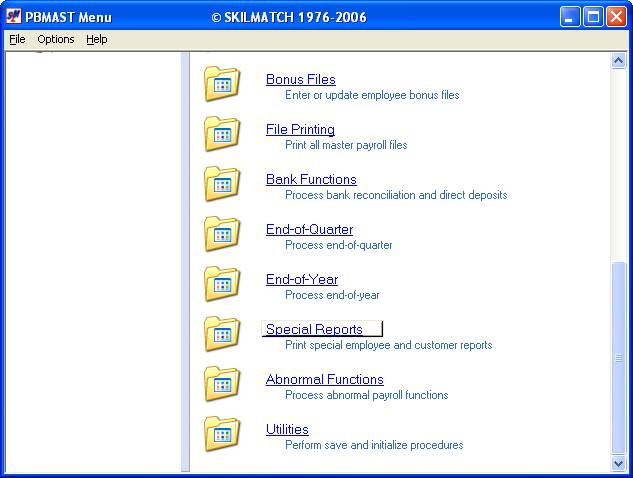Follow the Bank Functions link

pyautogui.click(x=311, y=179)
